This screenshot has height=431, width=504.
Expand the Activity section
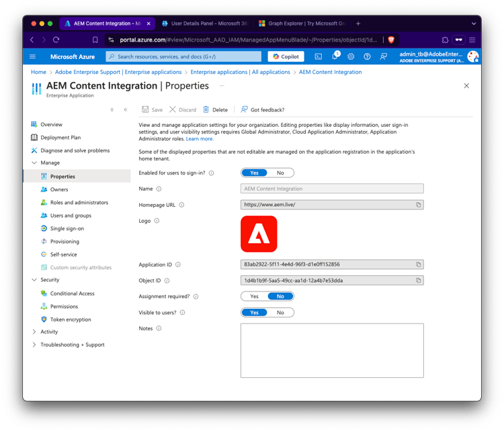coord(34,332)
